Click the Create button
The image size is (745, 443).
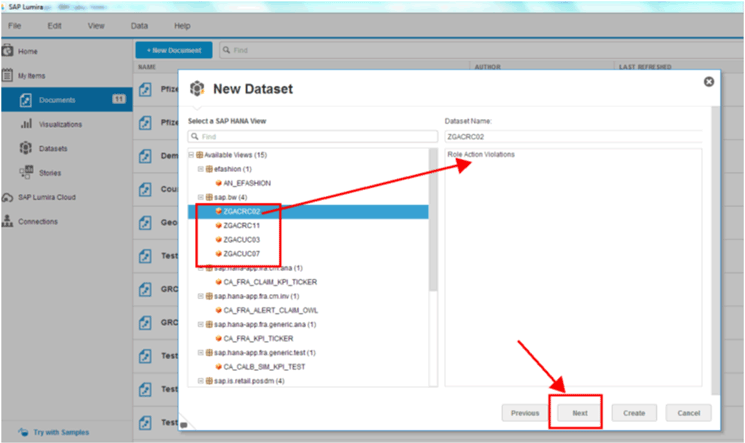coord(634,413)
